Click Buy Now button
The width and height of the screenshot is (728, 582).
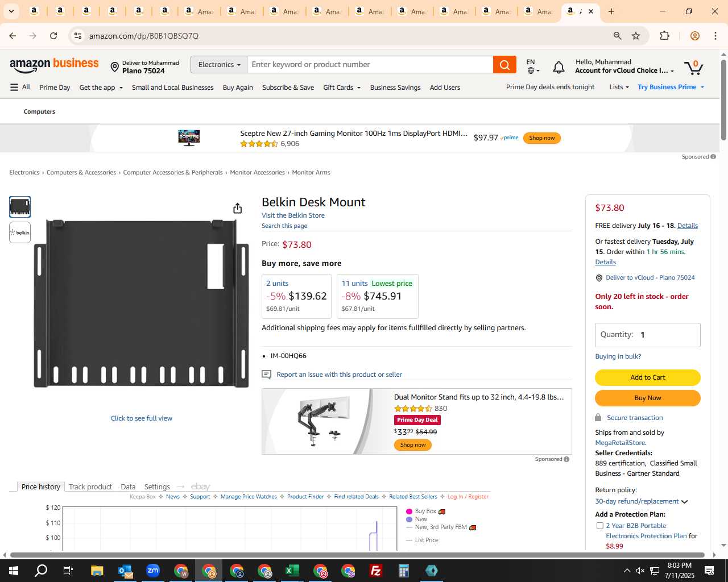tap(647, 398)
